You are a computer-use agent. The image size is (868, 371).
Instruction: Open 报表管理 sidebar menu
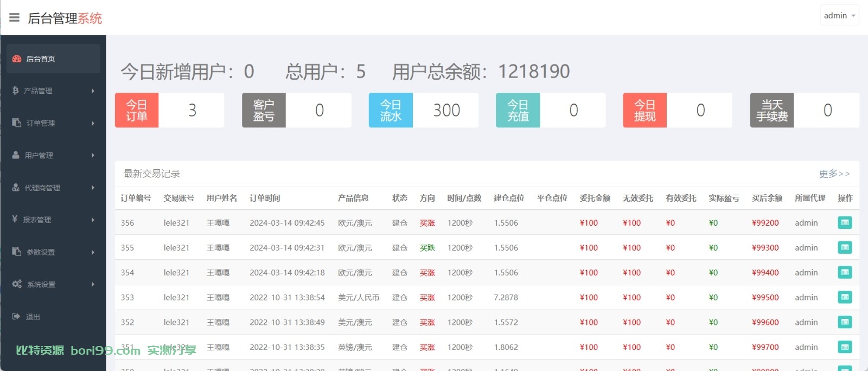(53, 220)
